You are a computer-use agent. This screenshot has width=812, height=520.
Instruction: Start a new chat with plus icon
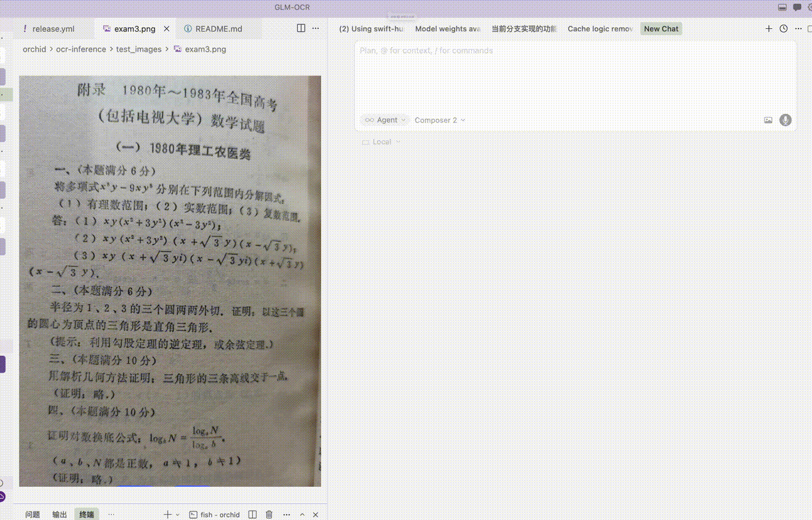[x=768, y=28]
